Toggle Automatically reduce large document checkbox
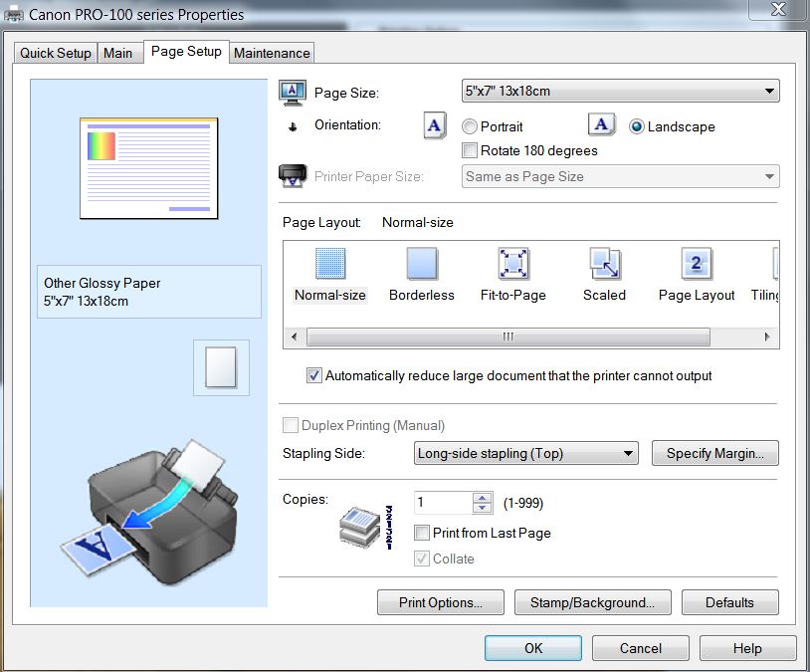The width and height of the screenshot is (810, 672). pyautogui.click(x=314, y=375)
